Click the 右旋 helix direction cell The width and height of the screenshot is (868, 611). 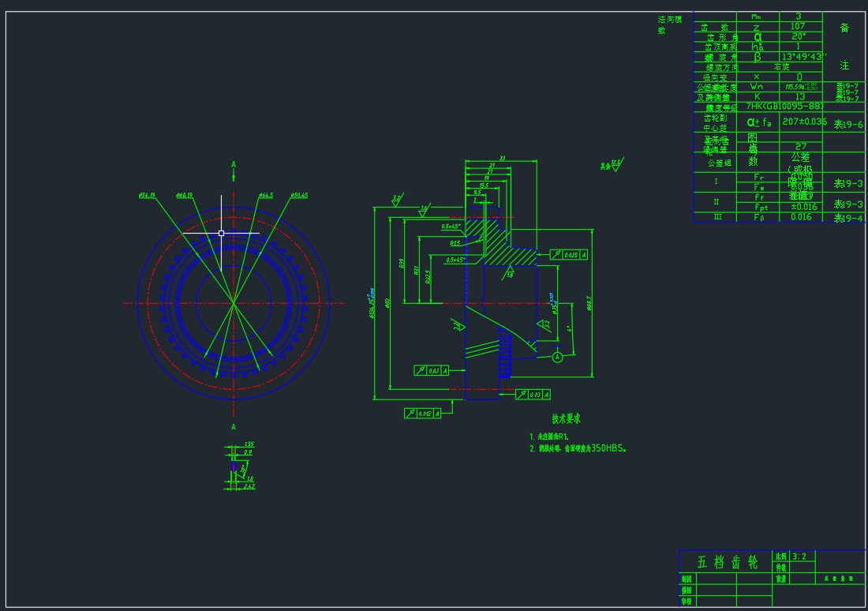click(x=782, y=66)
